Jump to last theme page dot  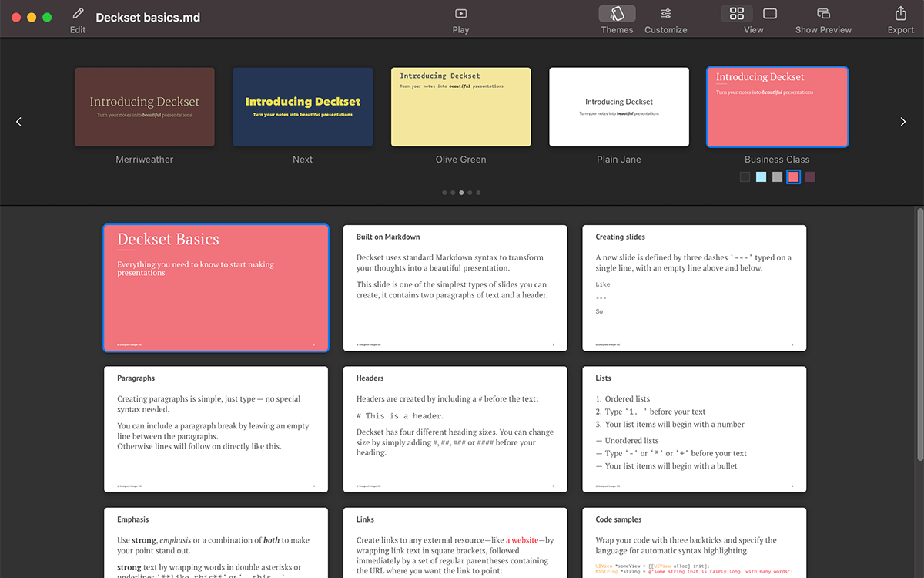478,193
